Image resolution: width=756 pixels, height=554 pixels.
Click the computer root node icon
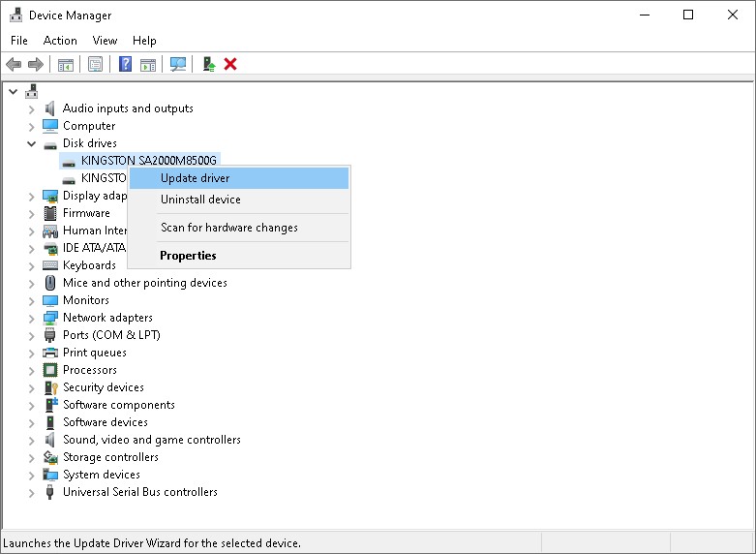[x=32, y=91]
